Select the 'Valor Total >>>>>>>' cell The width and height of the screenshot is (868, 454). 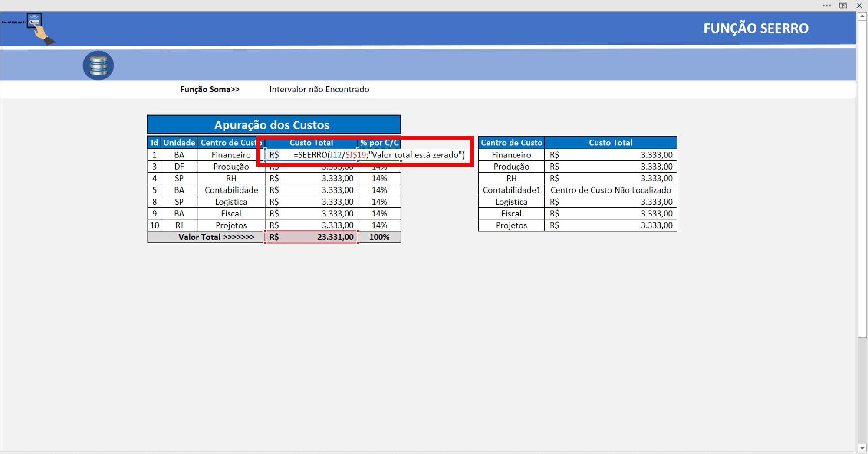click(207, 237)
